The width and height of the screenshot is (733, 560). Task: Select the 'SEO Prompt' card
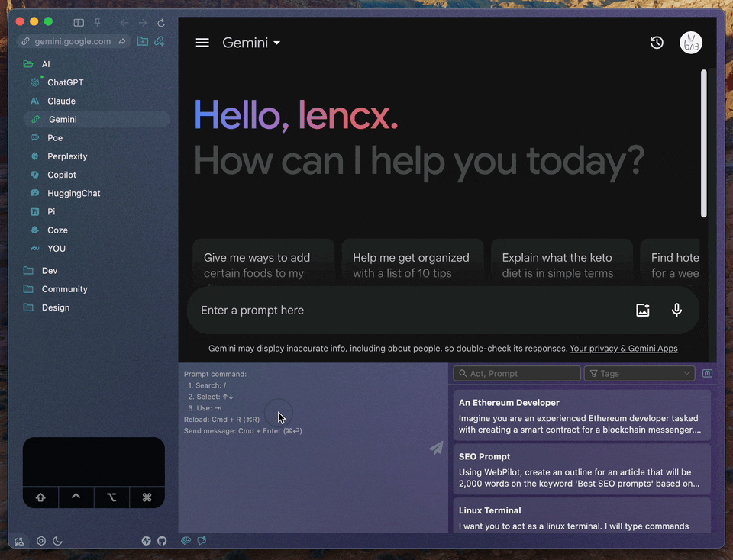[x=582, y=469]
